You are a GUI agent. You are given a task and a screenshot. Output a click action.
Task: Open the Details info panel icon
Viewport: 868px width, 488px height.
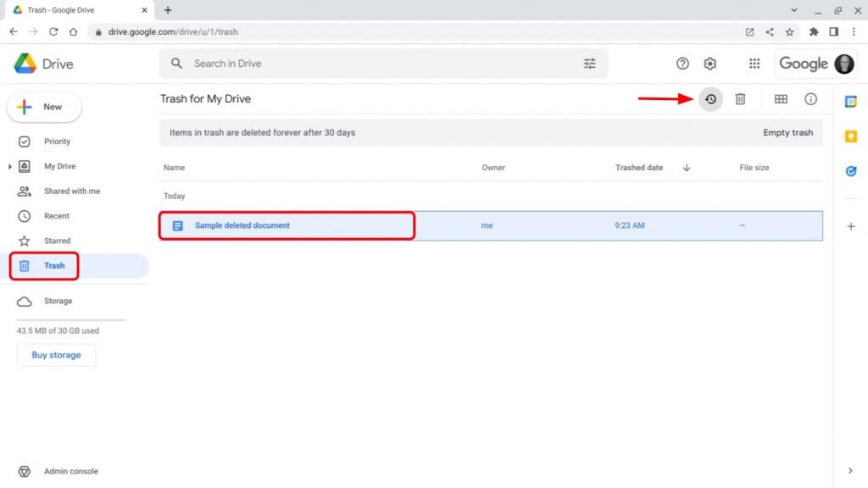[x=810, y=99]
